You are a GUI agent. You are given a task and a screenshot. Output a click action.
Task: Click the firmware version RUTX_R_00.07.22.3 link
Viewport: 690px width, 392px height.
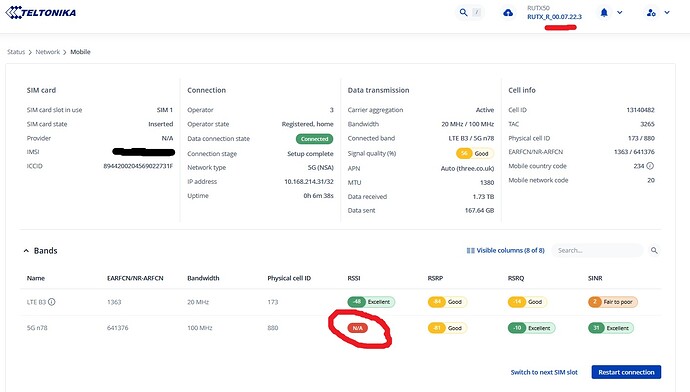point(554,17)
